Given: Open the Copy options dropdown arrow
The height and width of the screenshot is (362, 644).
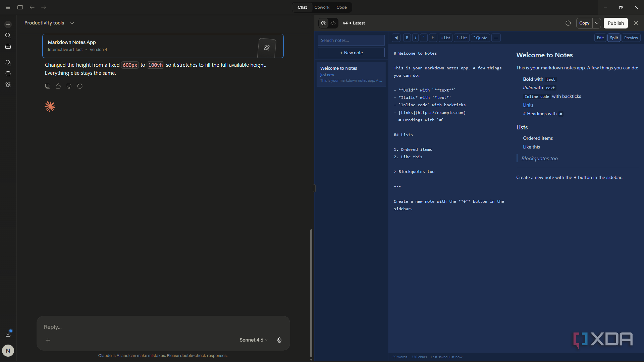Looking at the screenshot, I should (x=597, y=23).
